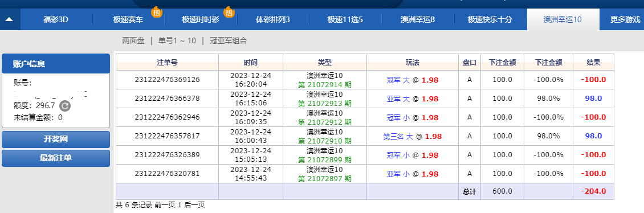Click the bet 冠军 大 @ 1.98
The height and width of the screenshot is (213, 644).
(413, 80)
